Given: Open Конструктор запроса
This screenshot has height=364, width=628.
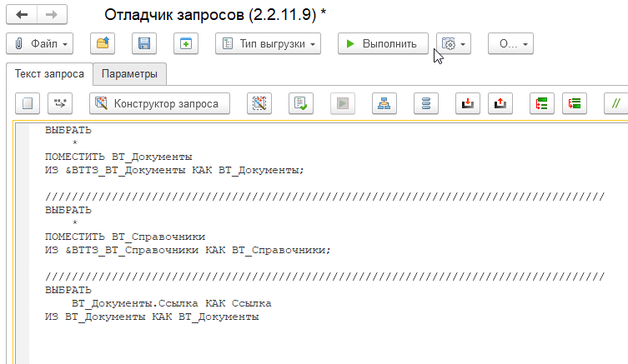Looking at the screenshot, I should pyautogui.click(x=160, y=103).
